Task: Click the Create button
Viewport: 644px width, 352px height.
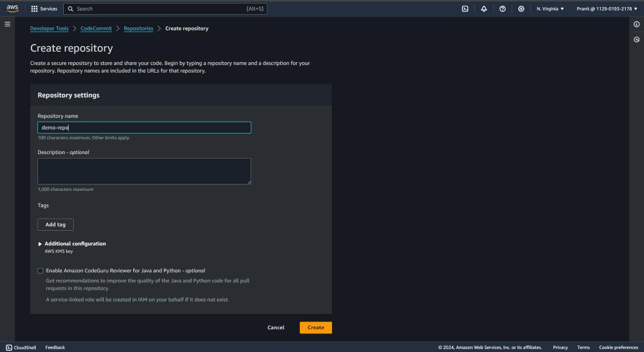Action: 316,327
